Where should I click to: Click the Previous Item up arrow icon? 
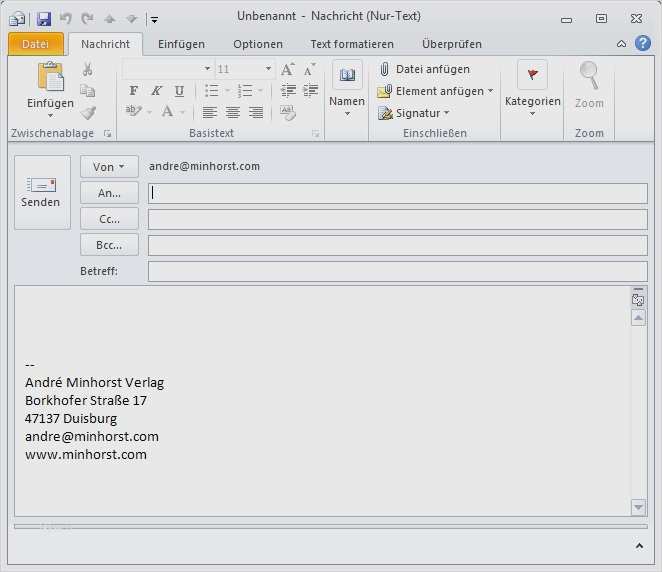tap(110, 19)
